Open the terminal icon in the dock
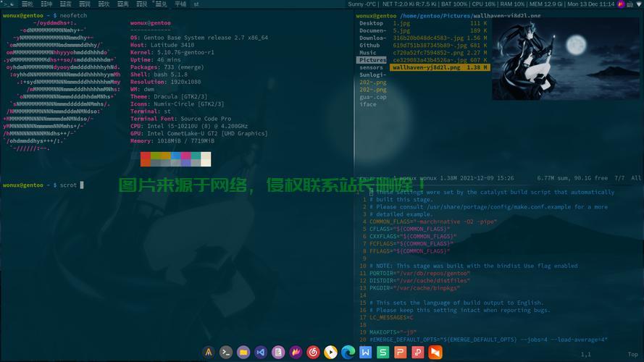The width and height of the screenshot is (644, 362). (226, 353)
